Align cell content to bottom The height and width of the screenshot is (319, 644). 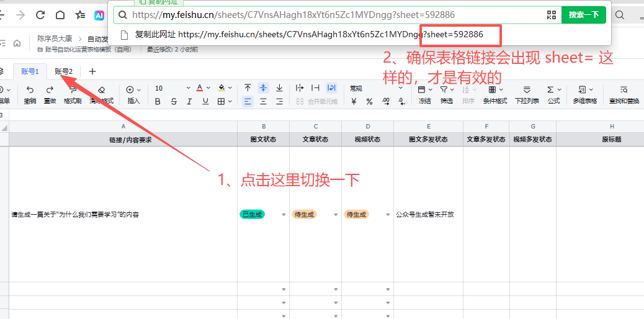[x=279, y=88]
